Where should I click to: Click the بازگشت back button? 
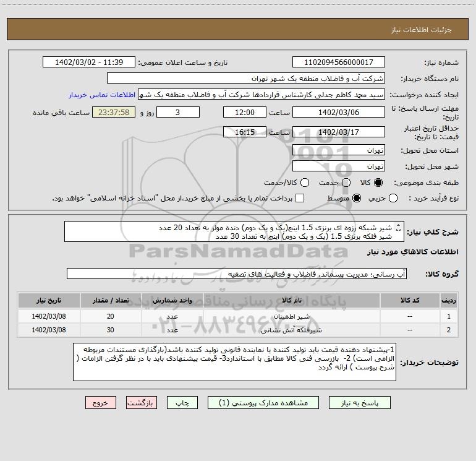[142, 403]
